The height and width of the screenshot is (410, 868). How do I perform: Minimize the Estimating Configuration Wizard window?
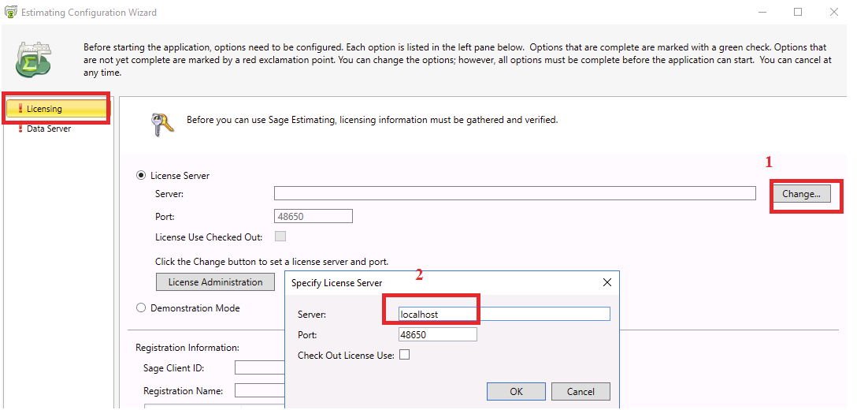(761, 12)
